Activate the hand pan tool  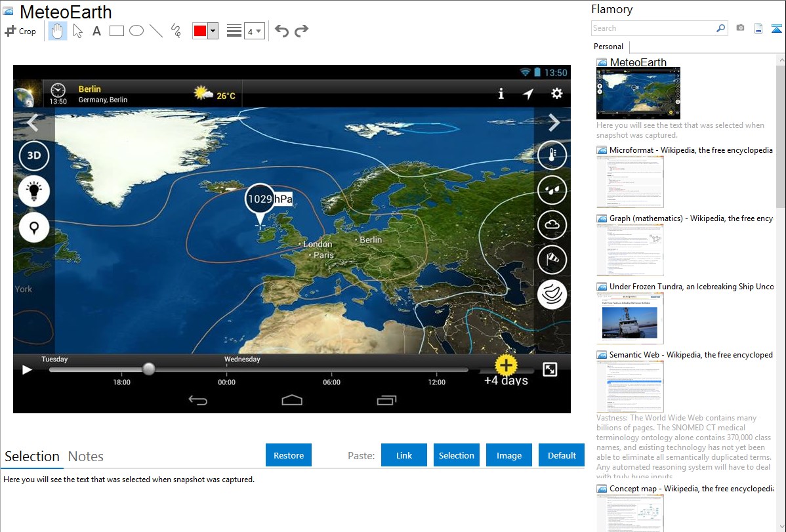pyautogui.click(x=58, y=31)
